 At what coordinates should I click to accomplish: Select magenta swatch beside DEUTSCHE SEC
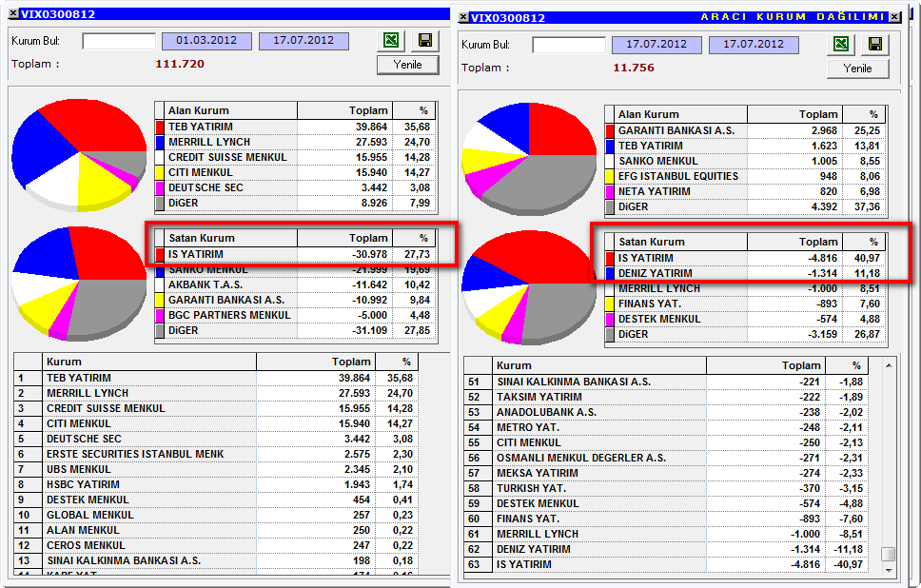click(159, 188)
